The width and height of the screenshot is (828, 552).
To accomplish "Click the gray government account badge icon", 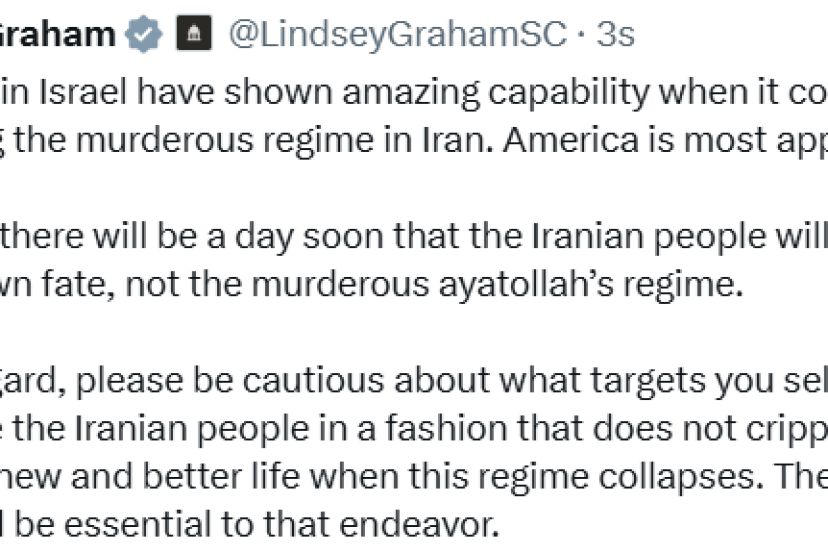I will (192, 36).
